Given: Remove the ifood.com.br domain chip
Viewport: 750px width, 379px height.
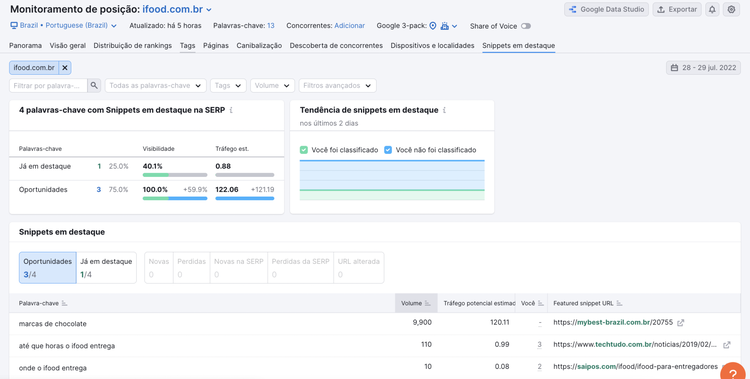Looking at the screenshot, I should 65,68.
